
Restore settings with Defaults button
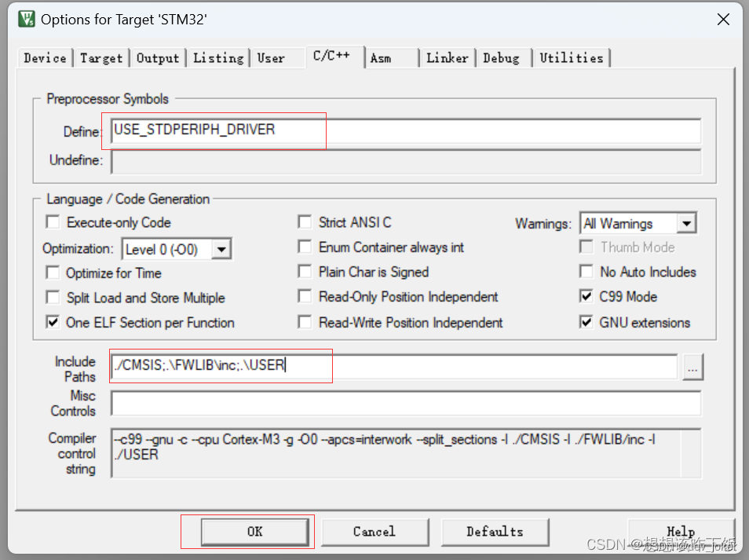pyautogui.click(x=495, y=531)
